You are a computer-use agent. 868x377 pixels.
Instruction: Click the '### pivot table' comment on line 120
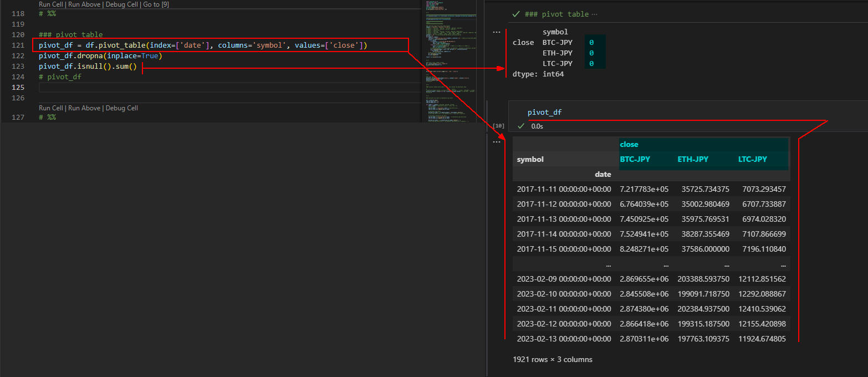click(70, 35)
